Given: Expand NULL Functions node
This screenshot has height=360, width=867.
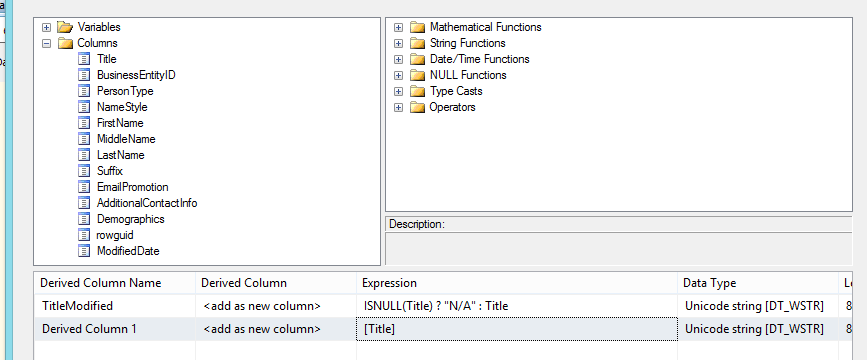Looking at the screenshot, I should click(x=399, y=75).
